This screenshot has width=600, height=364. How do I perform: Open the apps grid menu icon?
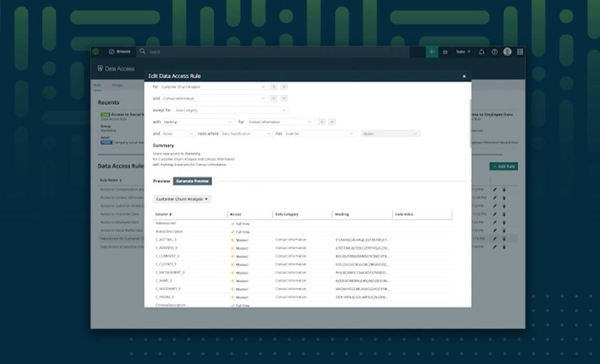click(x=520, y=51)
